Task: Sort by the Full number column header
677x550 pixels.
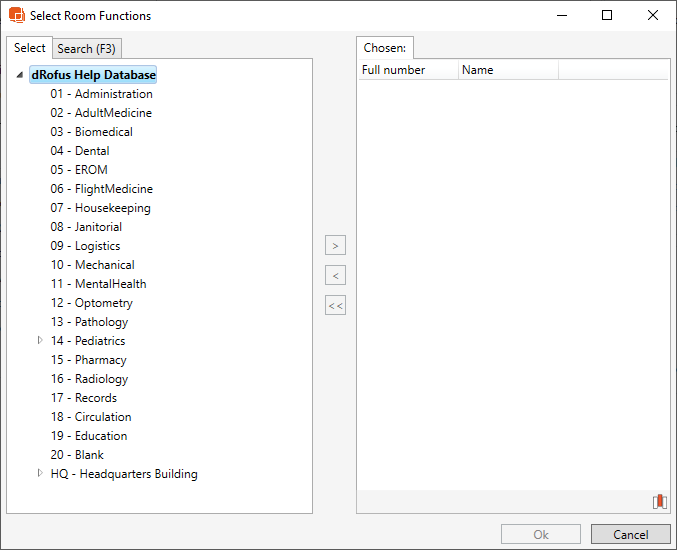Action: coord(407,70)
